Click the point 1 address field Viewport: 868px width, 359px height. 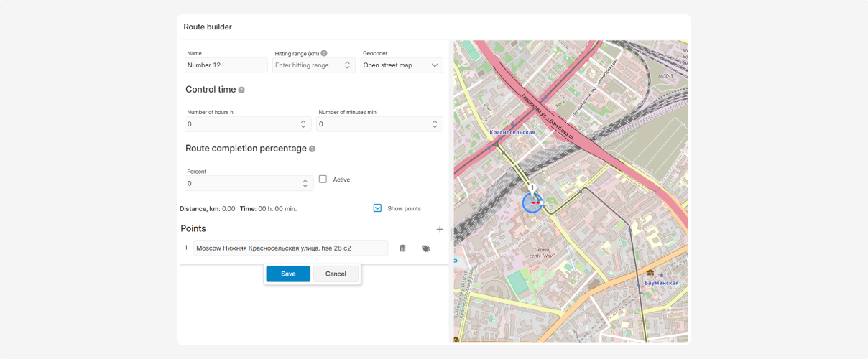[x=290, y=248]
